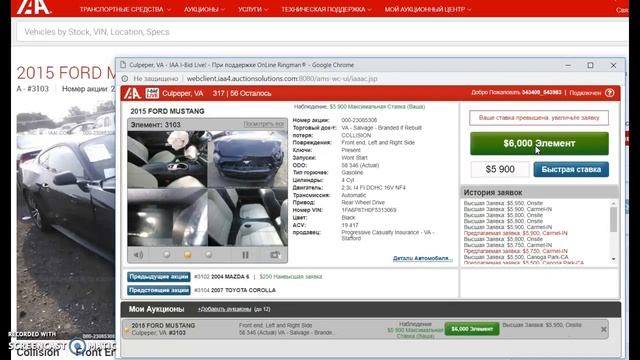The width and height of the screenshot is (640, 360).
Task: Expand the Техническая поддержка menu
Action: (x=327, y=9)
